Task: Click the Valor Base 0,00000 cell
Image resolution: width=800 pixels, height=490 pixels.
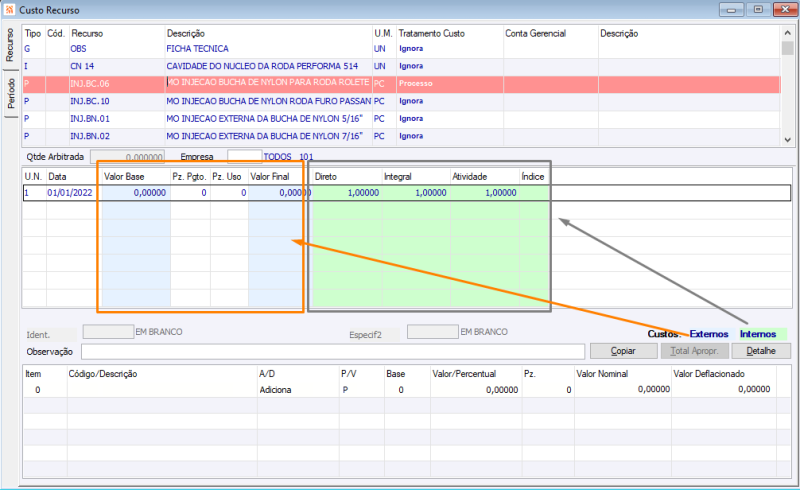Action: pos(136,193)
